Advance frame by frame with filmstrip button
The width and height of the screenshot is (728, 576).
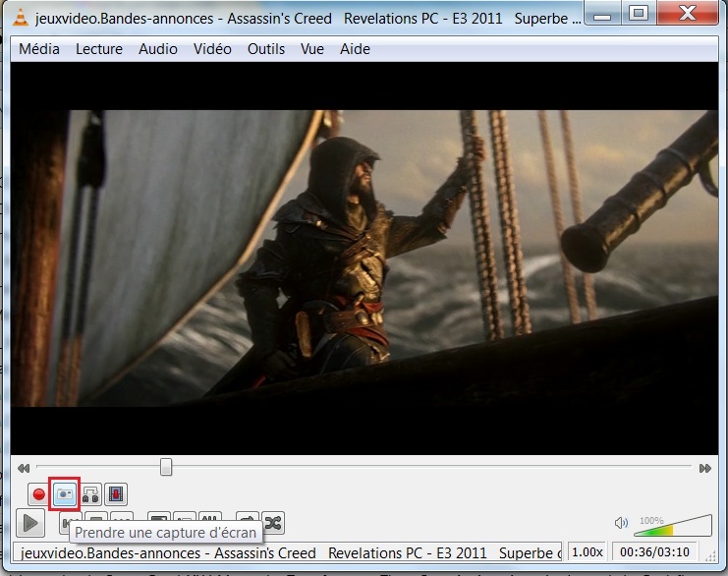click(x=116, y=494)
